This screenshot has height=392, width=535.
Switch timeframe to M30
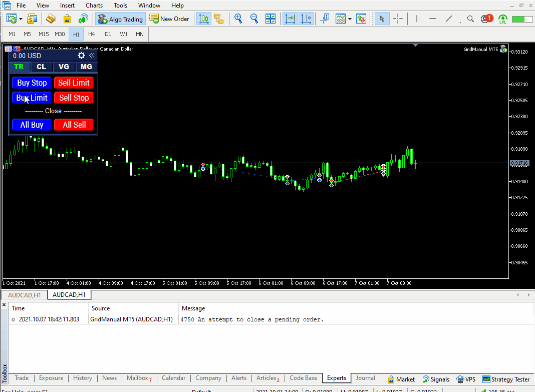[60, 34]
